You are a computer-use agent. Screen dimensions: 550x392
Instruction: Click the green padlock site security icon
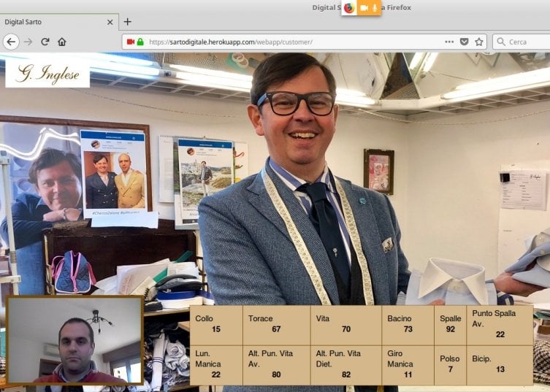[140, 42]
